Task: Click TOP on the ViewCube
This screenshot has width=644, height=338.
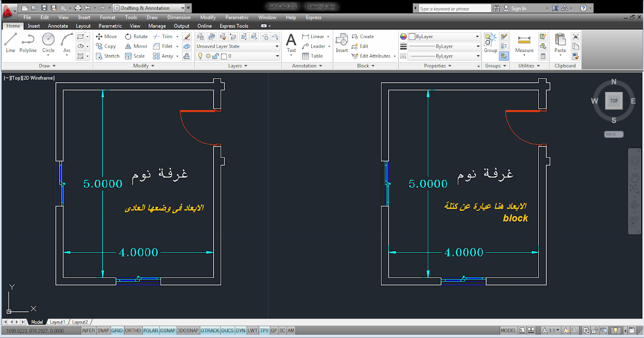Action: [x=613, y=100]
